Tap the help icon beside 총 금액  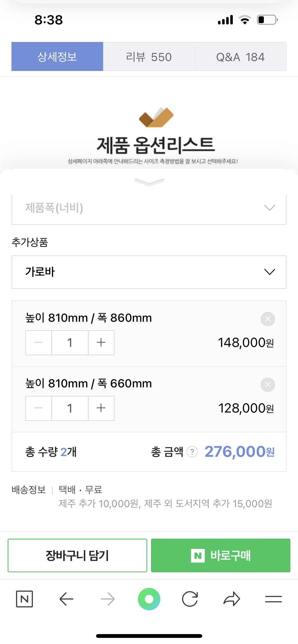(x=192, y=452)
